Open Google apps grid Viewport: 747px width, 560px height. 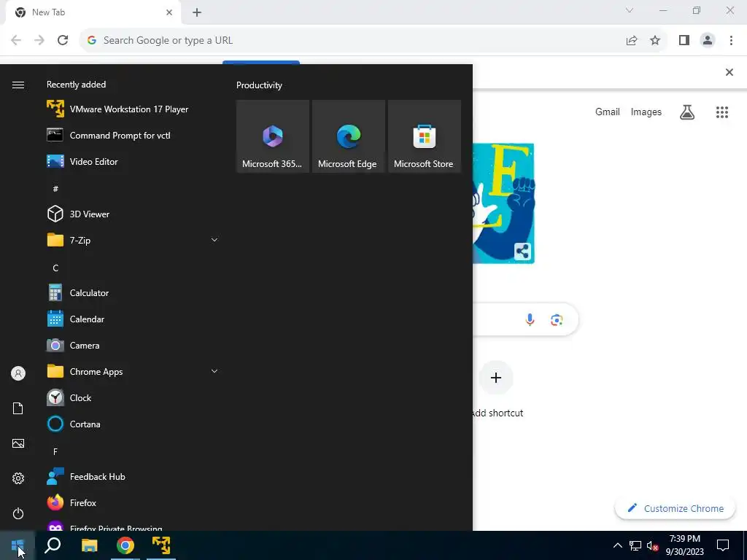coord(722,112)
